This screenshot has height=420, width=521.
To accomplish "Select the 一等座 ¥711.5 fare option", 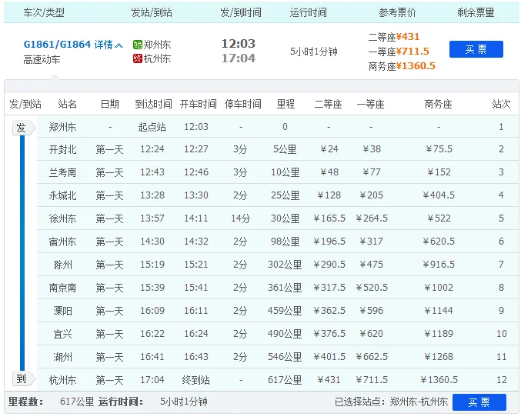I will [x=399, y=51].
